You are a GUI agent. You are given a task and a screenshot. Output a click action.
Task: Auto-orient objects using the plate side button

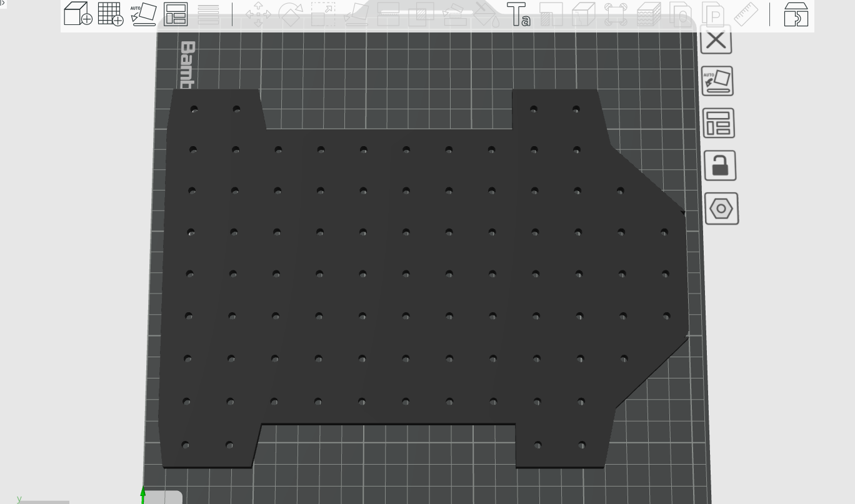click(717, 81)
